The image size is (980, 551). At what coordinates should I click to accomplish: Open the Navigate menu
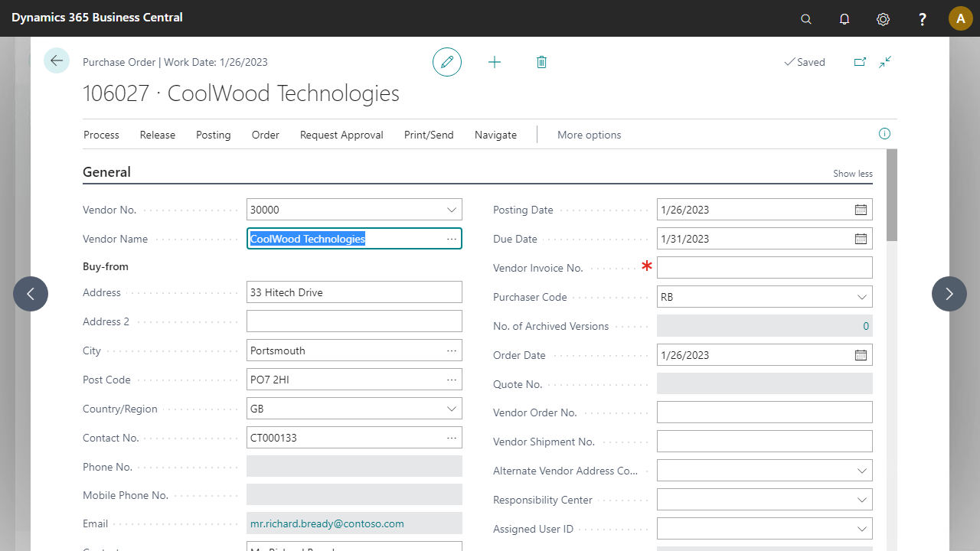coord(495,135)
